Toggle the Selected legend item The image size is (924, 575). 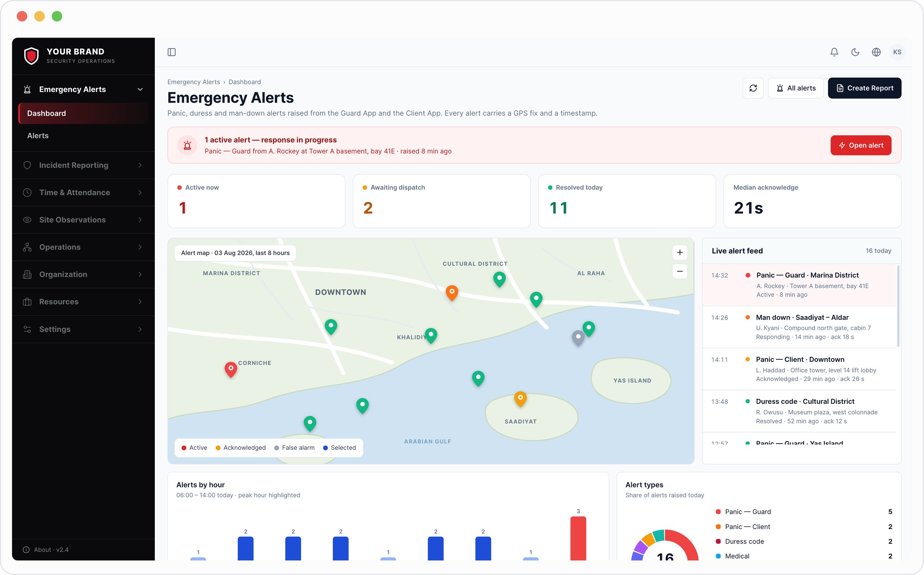click(x=339, y=448)
